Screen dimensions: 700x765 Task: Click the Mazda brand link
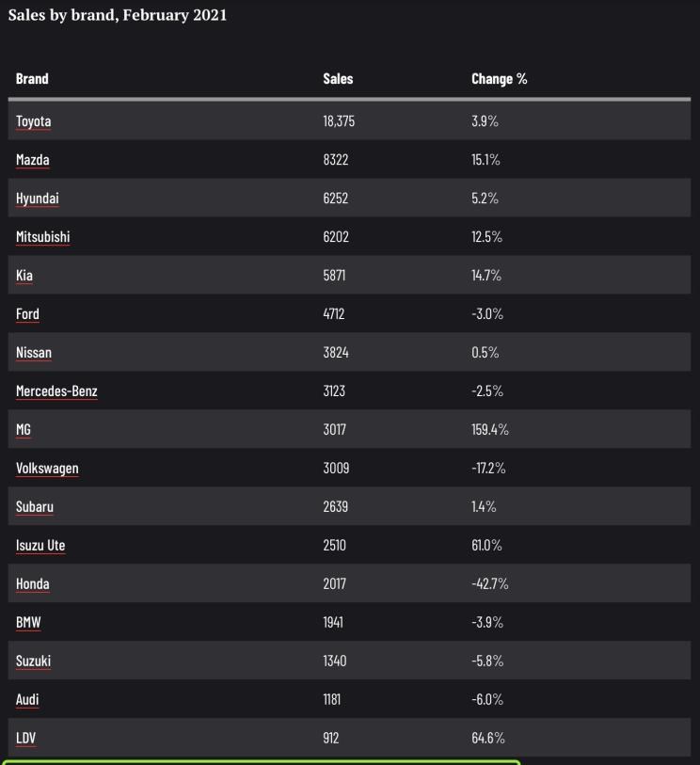(32, 160)
